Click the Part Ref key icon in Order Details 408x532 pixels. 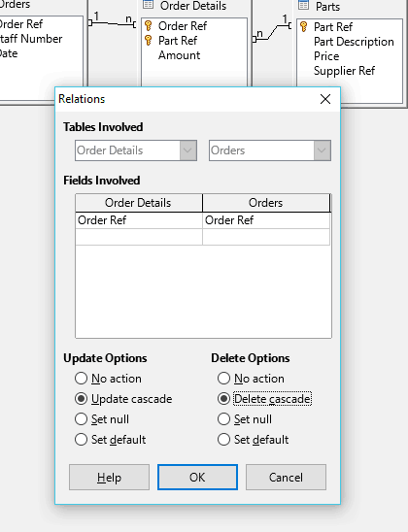click(x=149, y=41)
